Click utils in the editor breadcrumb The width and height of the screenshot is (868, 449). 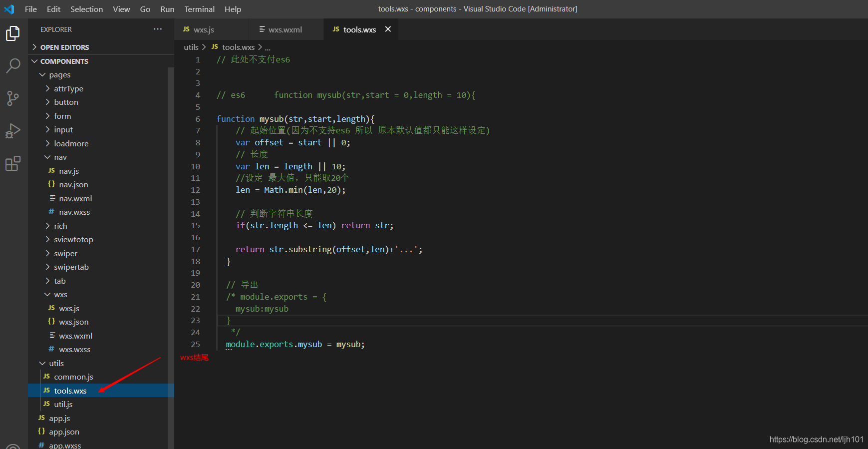tap(191, 47)
